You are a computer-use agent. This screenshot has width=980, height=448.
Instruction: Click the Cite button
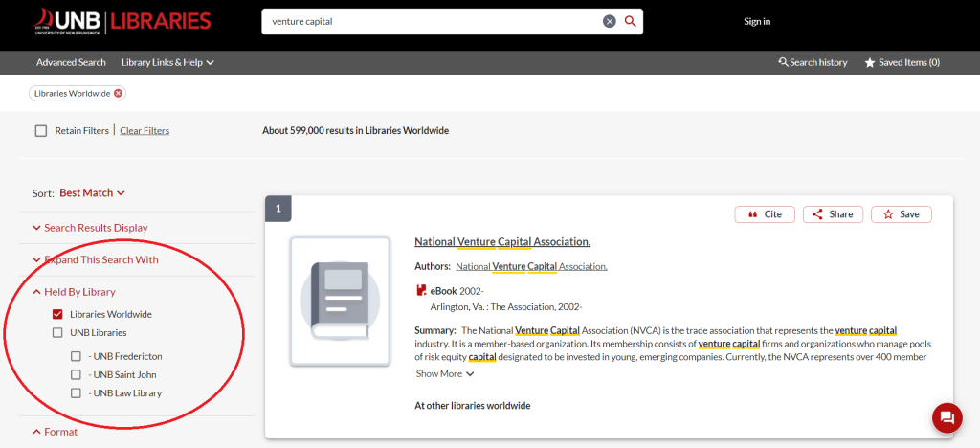coord(765,214)
